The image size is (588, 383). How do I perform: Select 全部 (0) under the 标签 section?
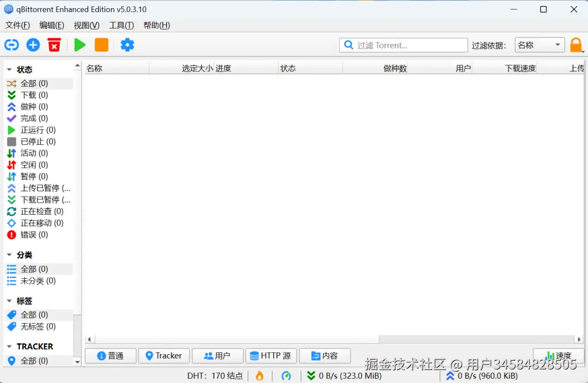pyautogui.click(x=39, y=315)
